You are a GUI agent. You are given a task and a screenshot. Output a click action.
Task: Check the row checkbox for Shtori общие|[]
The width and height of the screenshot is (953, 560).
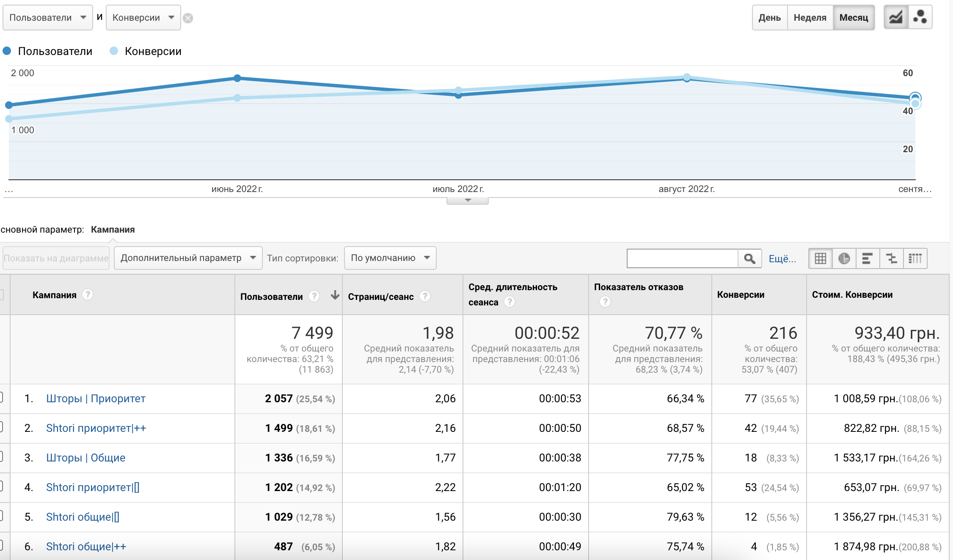coord(1,516)
